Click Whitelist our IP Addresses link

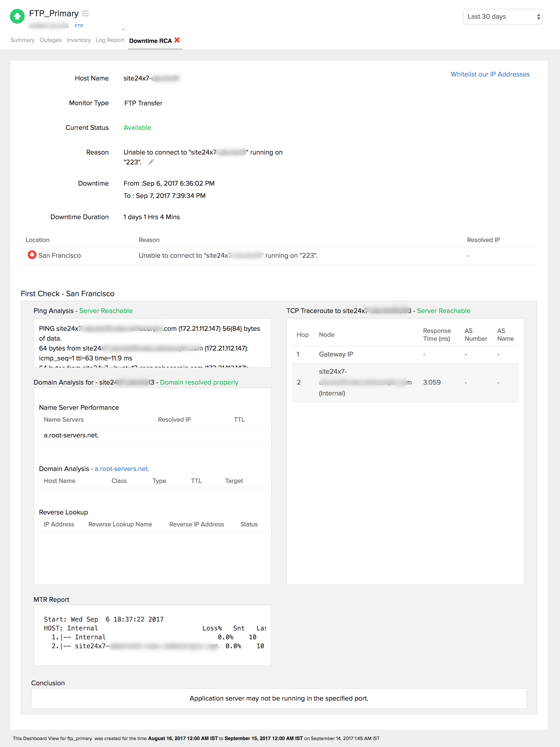(490, 74)
